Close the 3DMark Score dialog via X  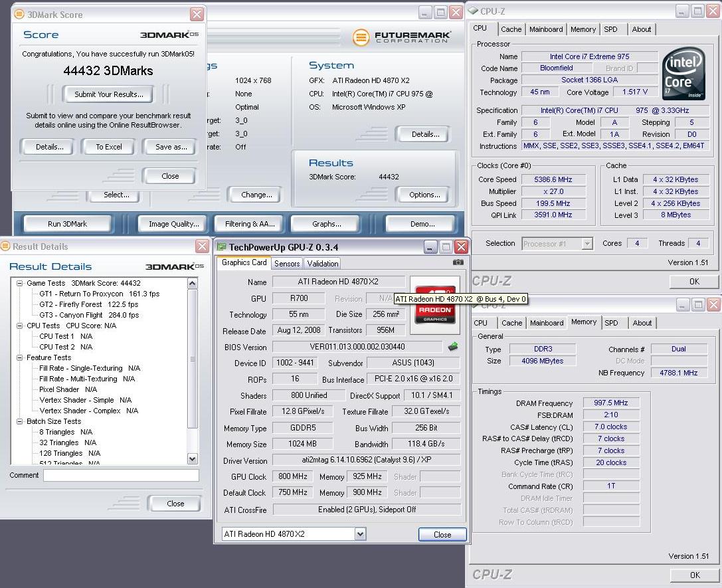click(x=197, y=14)
